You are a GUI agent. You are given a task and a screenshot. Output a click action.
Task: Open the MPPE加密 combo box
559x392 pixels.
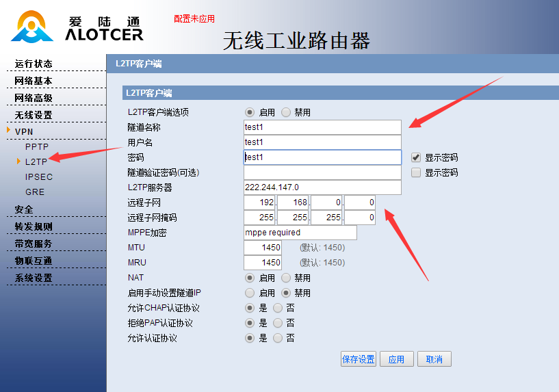300,233
